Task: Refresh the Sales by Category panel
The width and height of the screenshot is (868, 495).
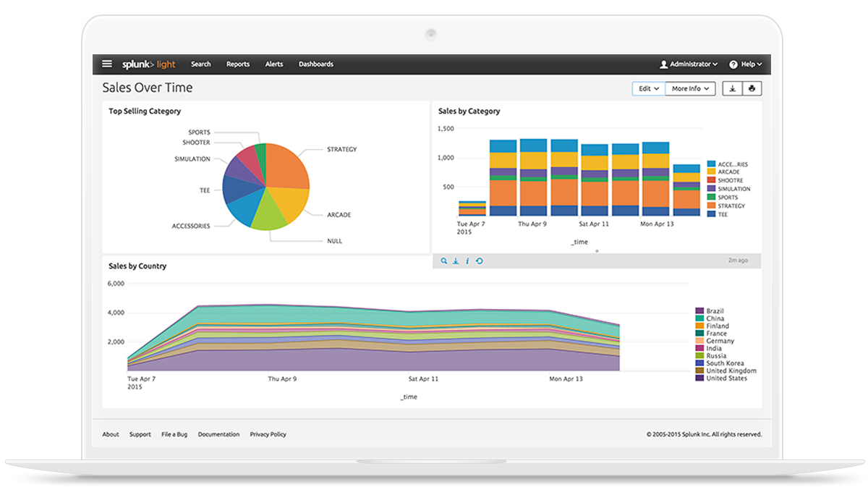Action: (x=480, y=261)
